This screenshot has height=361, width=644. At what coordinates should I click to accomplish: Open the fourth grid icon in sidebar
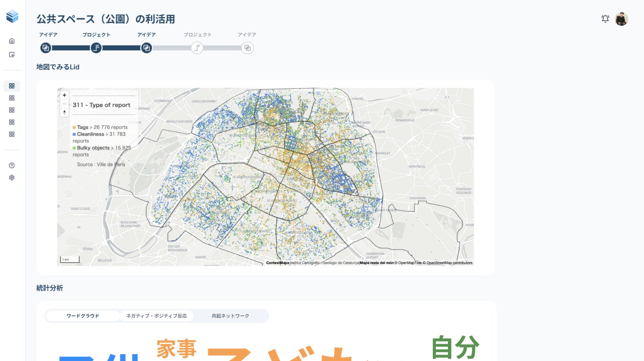pos(12,122)
